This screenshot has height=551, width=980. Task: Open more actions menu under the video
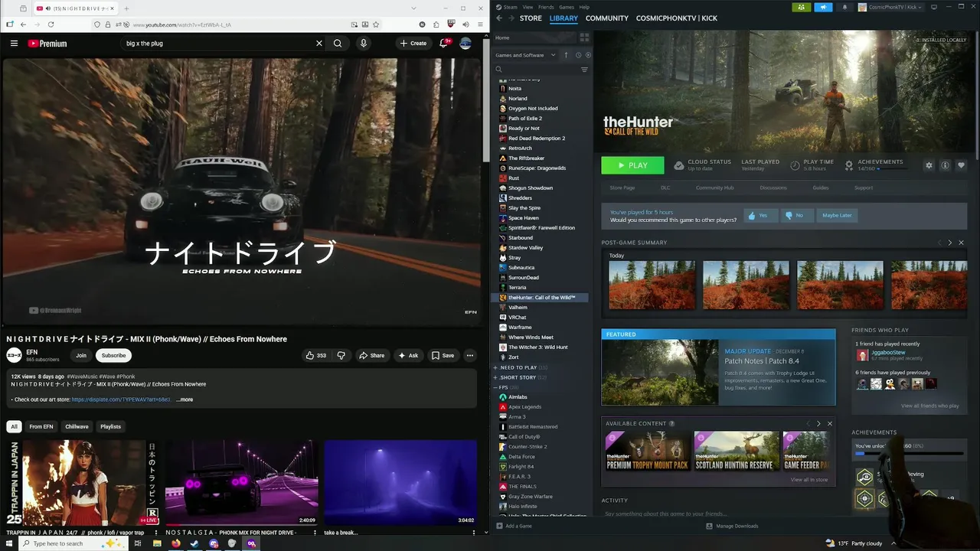[x=470, y=355]
